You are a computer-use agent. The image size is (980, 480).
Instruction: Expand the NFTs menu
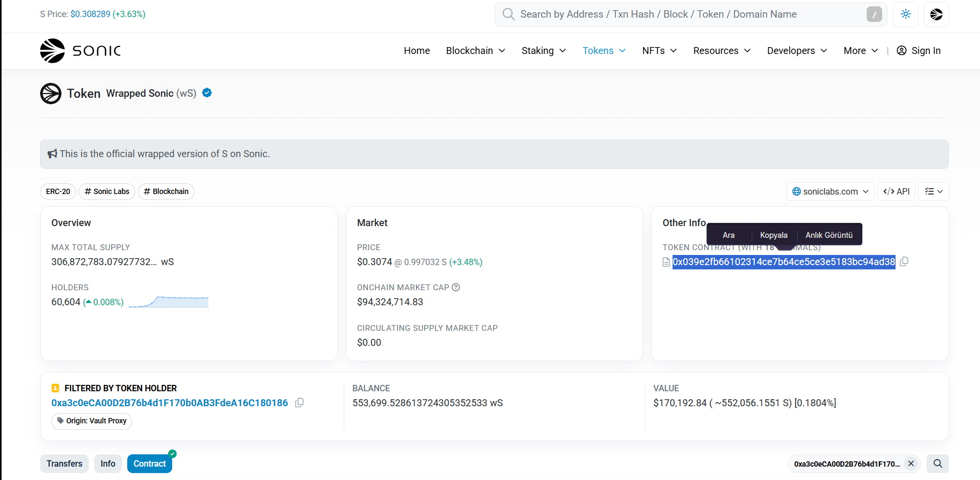659,51
